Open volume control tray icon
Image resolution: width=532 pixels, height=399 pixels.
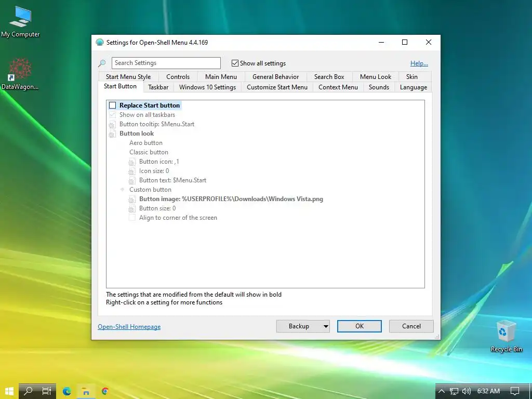467,391
